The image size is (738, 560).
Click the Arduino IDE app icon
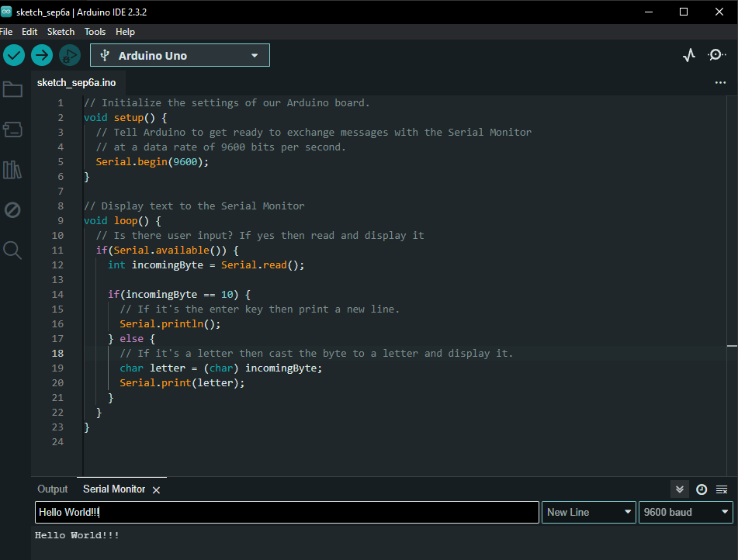tap(6, 12)
